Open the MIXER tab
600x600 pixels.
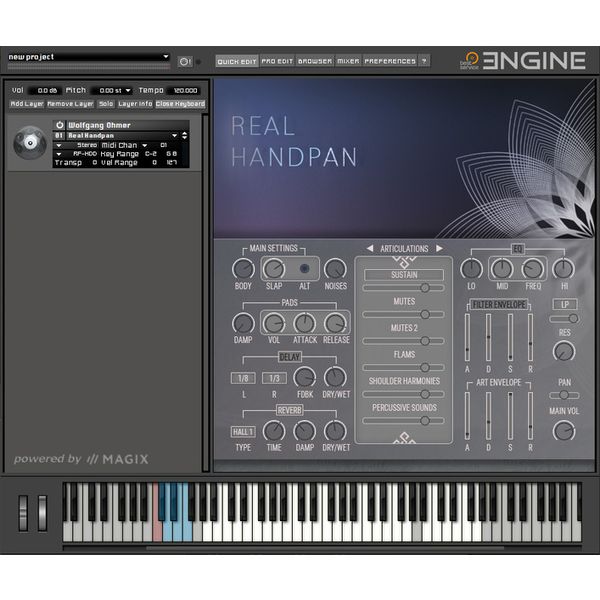(348, 61)
